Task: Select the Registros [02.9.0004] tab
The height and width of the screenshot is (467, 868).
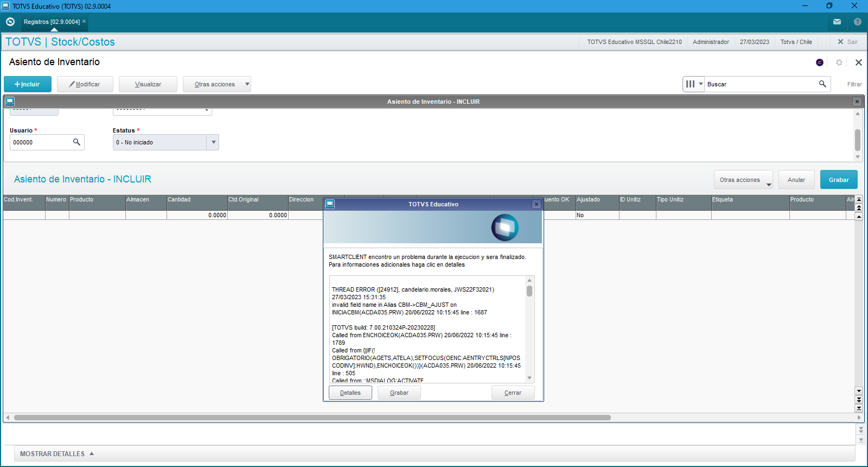Action: click(52, 22)
